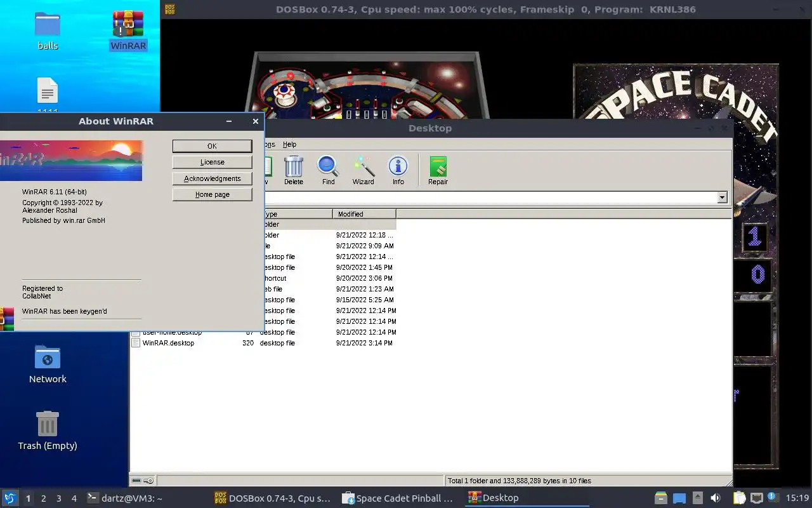Screen dimensions: 812x508
Task: Expand the WinRAR address bar dropdown arrow
Action: pyautogui.click(x=722, y=198)
